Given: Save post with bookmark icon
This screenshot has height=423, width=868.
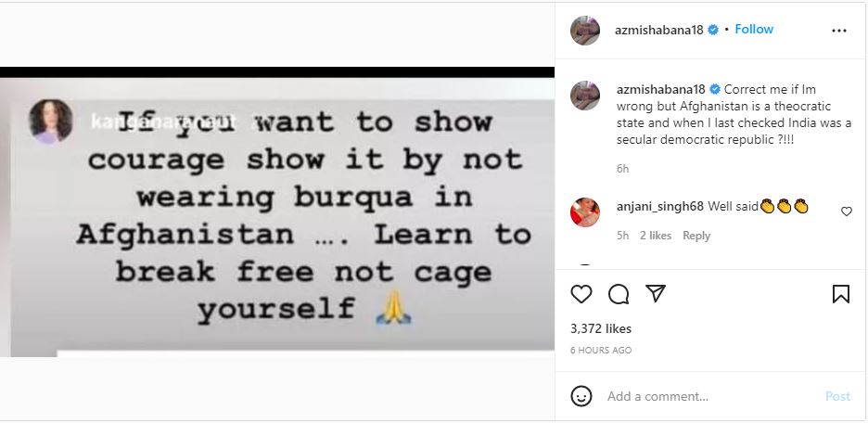Looking at the screenshot, I should [x=841, y=294].
